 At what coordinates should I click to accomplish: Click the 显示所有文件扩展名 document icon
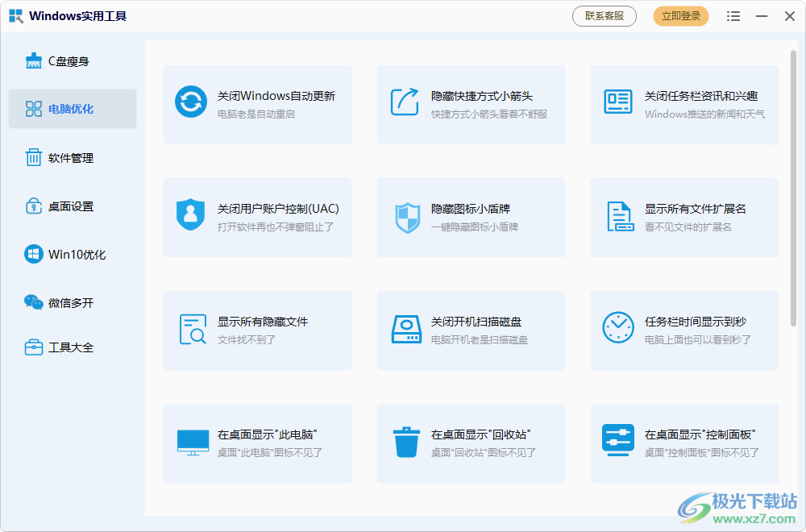(x=619, y=217)
